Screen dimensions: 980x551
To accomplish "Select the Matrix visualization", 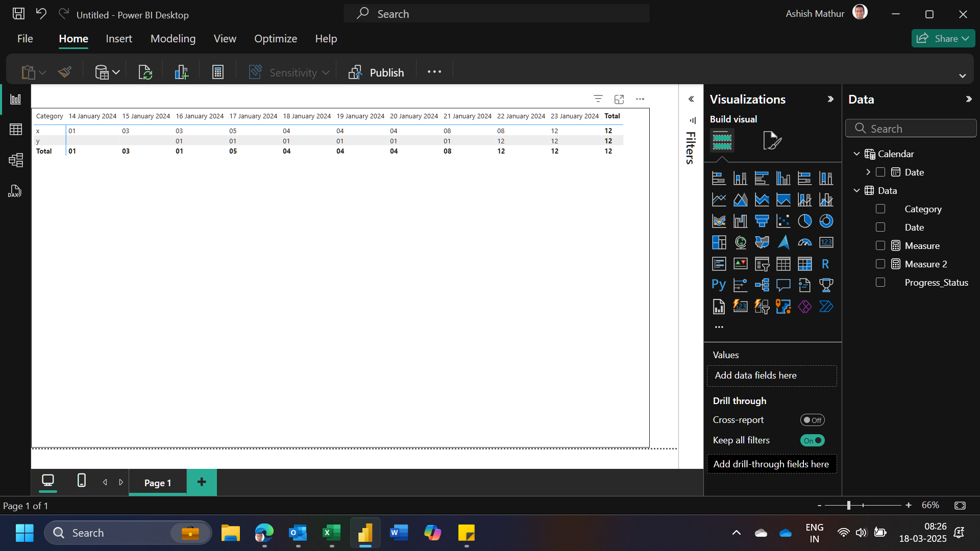I will click(x=805, y=264).
